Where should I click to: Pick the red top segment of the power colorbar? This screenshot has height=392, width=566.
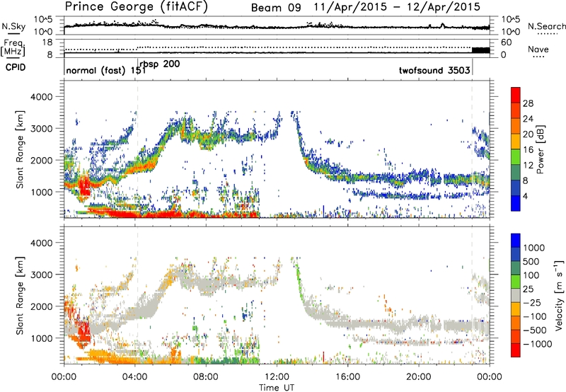tap(516, 96)
